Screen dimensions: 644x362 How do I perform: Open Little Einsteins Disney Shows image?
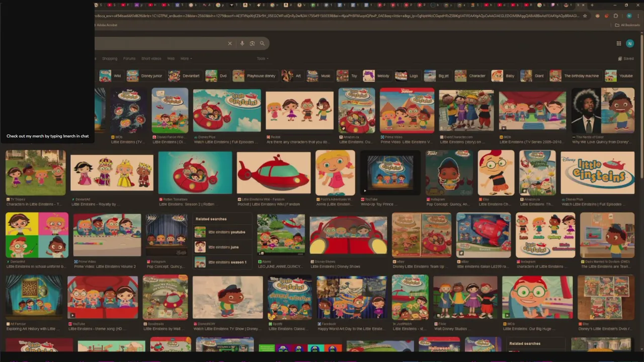coord(348,235)
